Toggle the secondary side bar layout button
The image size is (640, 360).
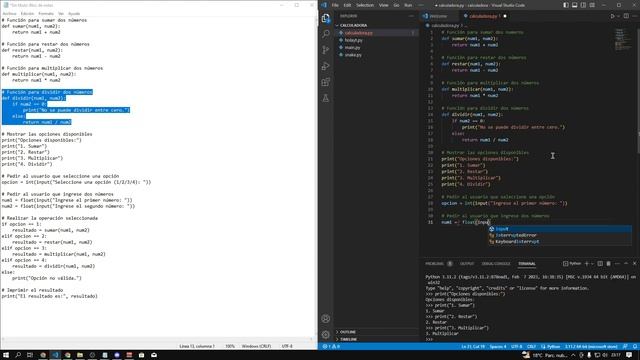[x=583, y=5]
